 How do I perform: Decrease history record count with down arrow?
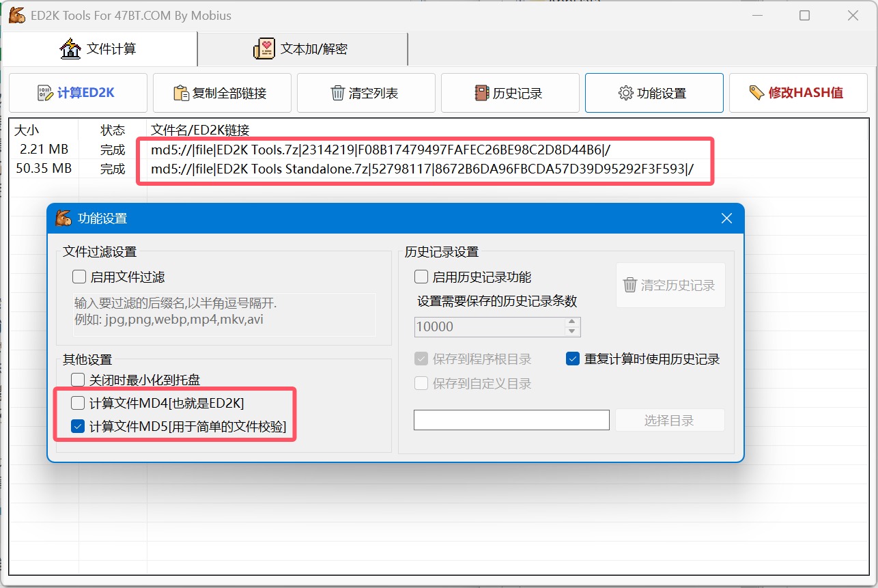click(571, 331)
